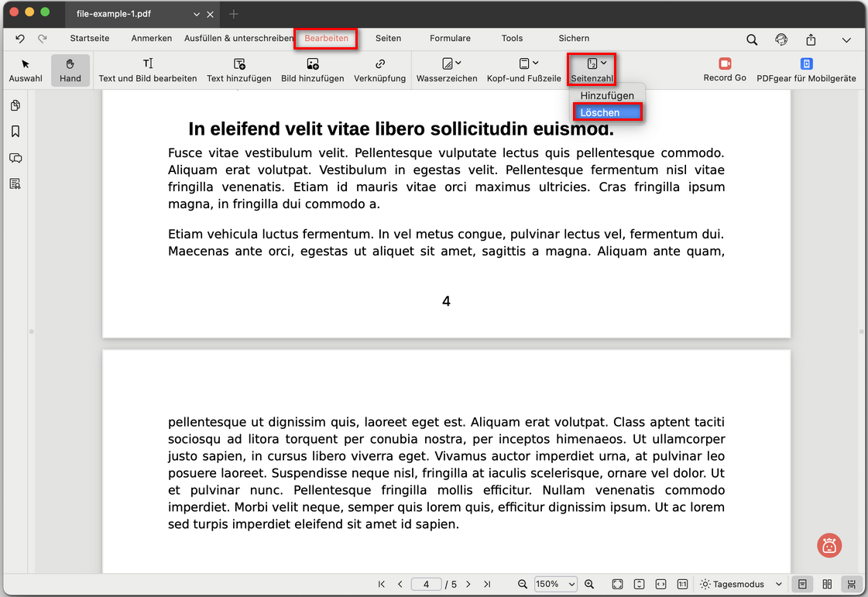Open the page thumbnails sidebar panel
This screenshot has height=597, width=868.
point(17,105)
